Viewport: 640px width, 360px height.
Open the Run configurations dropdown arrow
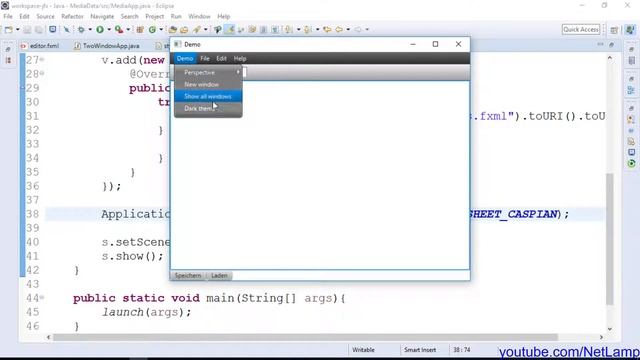[109, 29]
